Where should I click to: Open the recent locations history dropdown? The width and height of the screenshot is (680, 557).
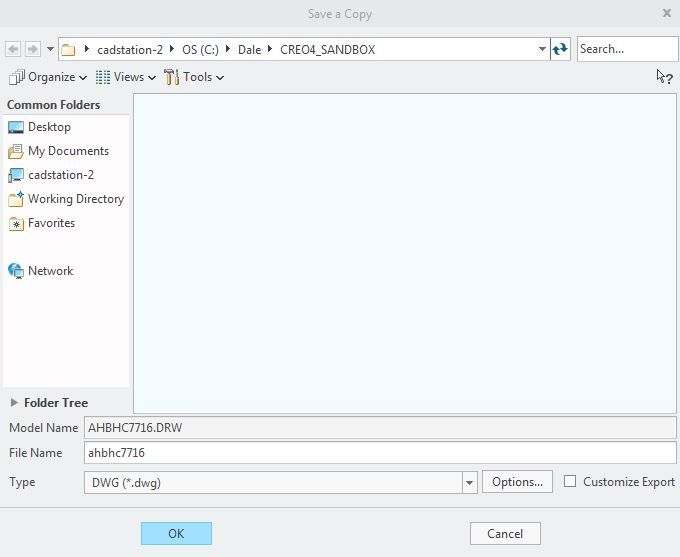(50, 49)
